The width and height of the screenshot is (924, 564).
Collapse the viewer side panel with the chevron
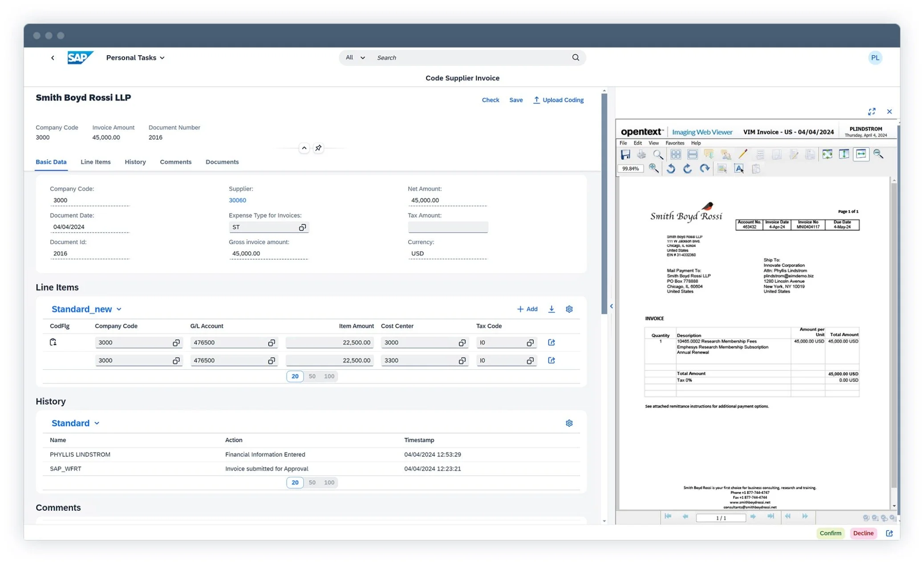click(x=611, y=306)
